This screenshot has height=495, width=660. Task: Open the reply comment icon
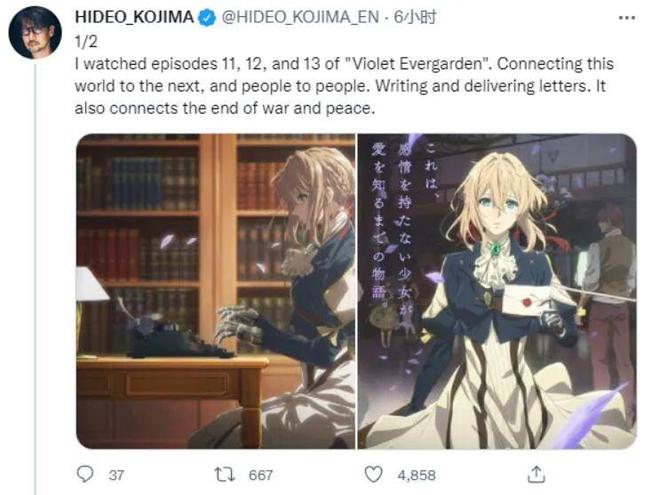tap(85, 474)
